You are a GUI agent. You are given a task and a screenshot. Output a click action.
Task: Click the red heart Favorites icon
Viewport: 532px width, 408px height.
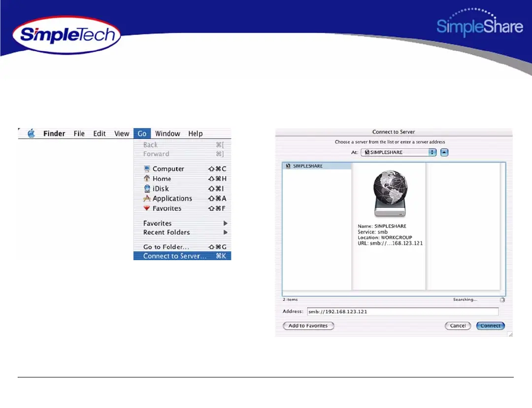tap(147, 208)
